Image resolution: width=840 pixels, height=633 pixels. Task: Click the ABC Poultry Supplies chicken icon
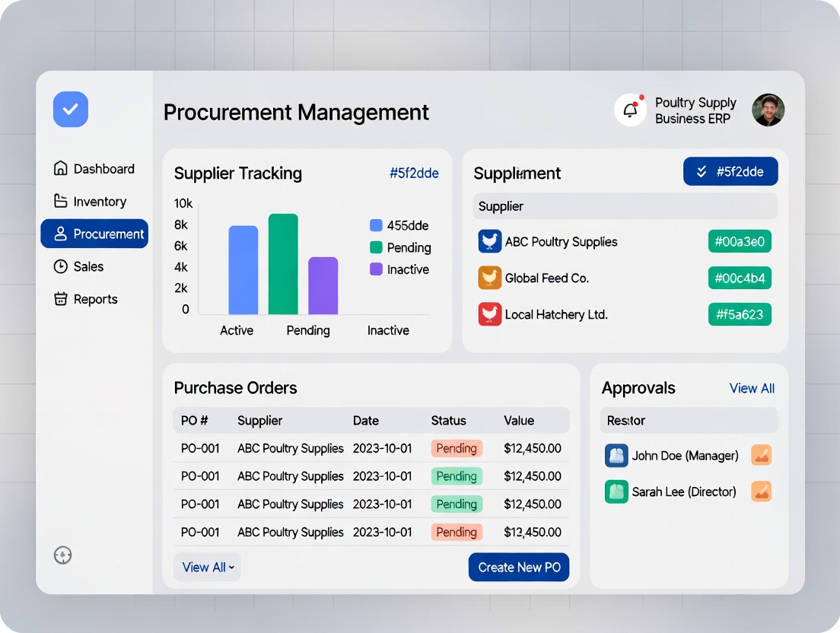490,241
